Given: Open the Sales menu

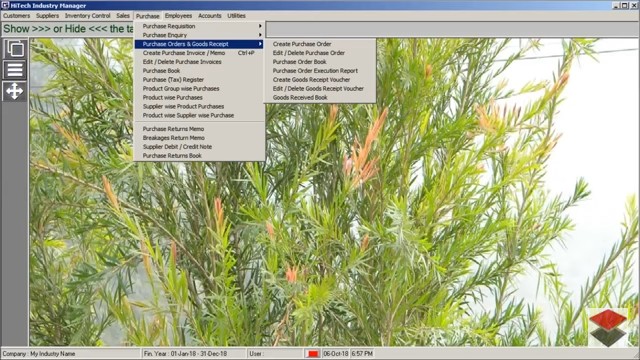Looking at the screenshot, I should [x=122, y=16].
